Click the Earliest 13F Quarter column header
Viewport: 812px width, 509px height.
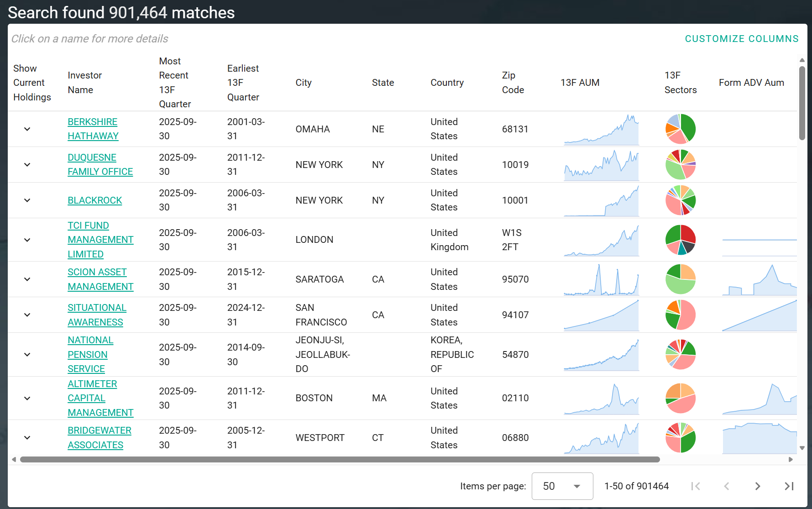[243, 83]
